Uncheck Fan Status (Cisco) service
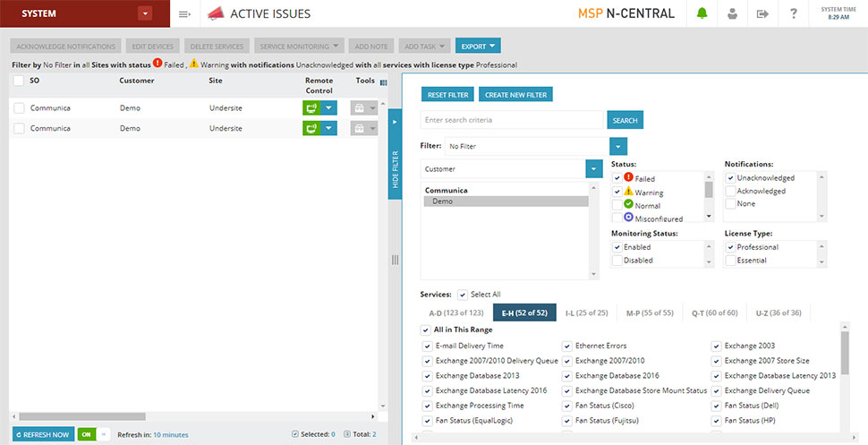 pos(566,406)
